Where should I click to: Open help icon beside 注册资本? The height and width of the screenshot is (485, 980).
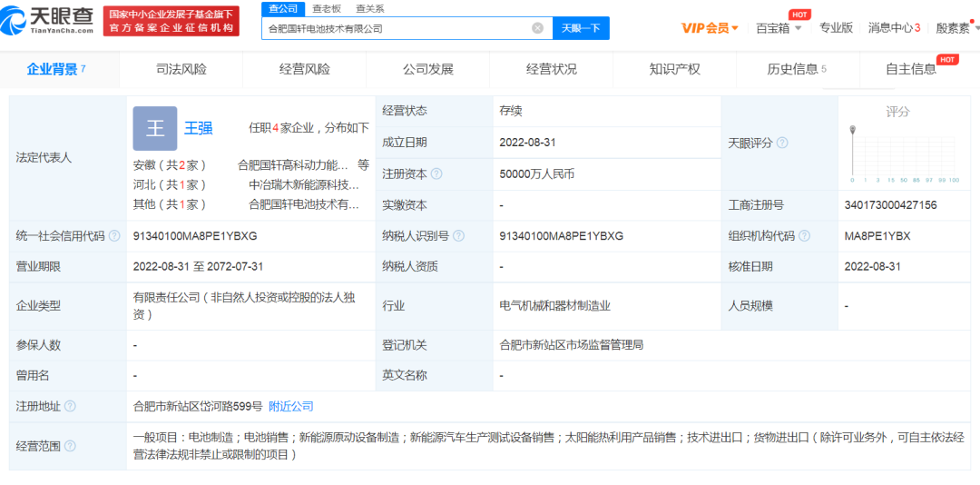click(x=436, y=174)
